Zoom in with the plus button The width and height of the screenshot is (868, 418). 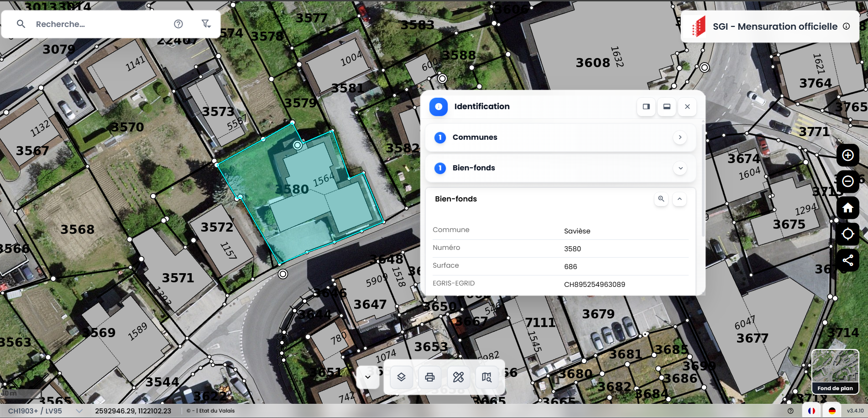[x=847, y=155]
